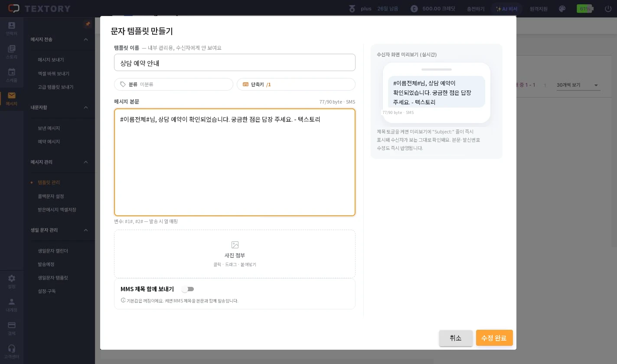Click the power logout icon in header

pyautogui.click(x=608, y=9)
